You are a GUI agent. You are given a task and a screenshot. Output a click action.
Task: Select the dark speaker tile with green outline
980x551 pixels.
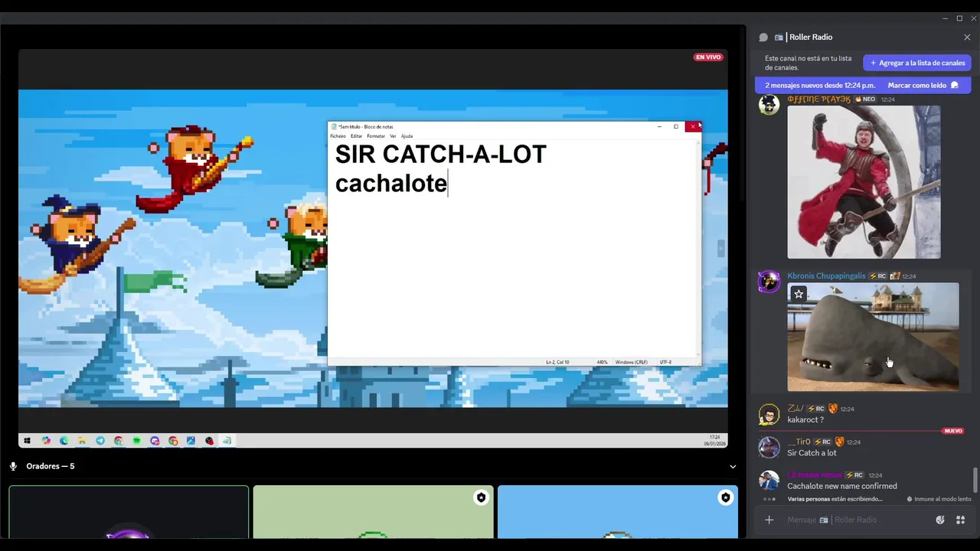[x=129, y=512]
